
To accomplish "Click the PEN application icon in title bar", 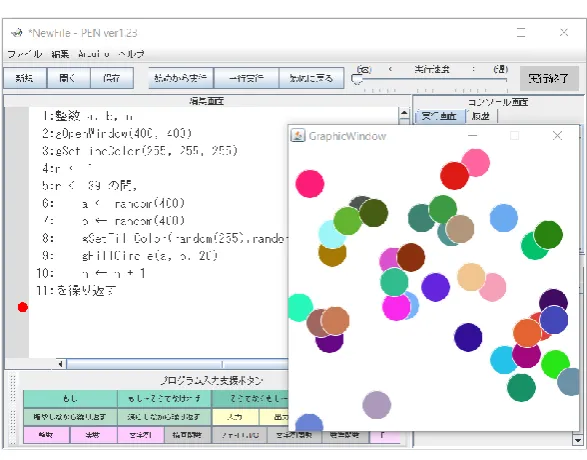I will tap(16, 33).
